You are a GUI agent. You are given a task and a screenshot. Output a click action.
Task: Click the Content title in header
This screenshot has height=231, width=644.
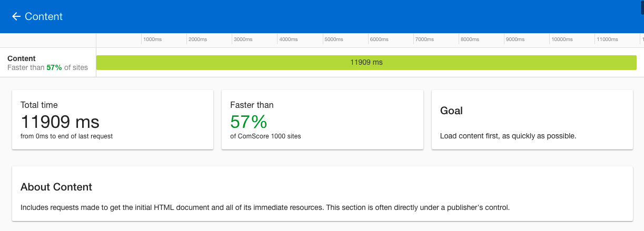[44, 16]
